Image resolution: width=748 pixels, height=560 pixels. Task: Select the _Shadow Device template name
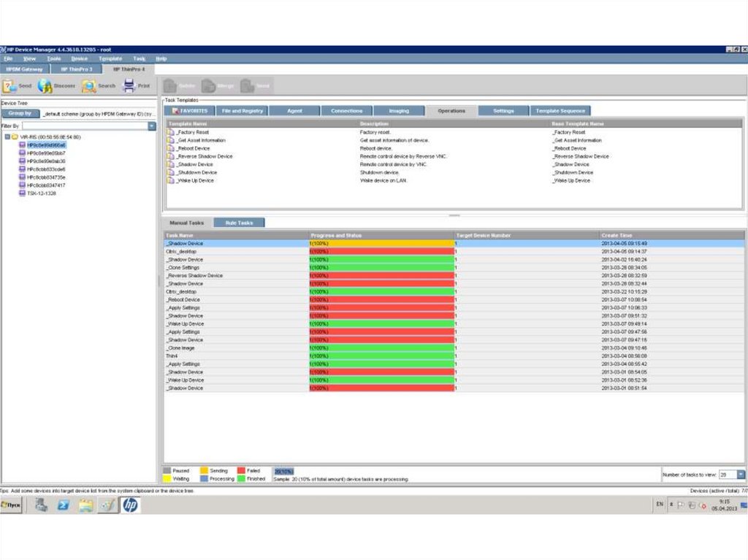pyautogui.click(x=195, y=164)
